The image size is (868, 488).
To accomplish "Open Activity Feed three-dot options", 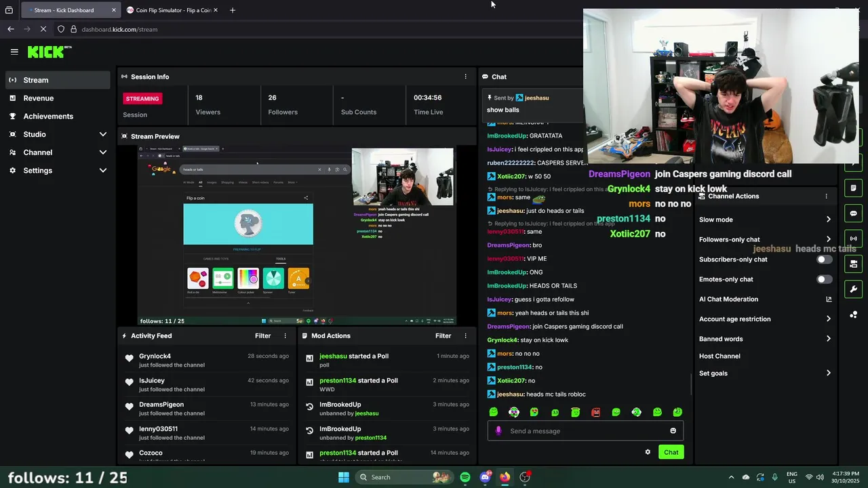I will pos(285,335).
